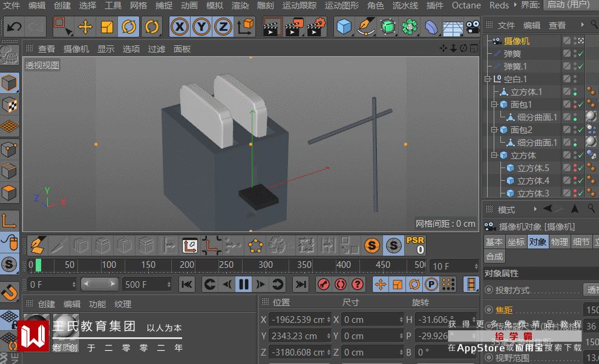Expand hidden main menu arrow after Reds

515,5
